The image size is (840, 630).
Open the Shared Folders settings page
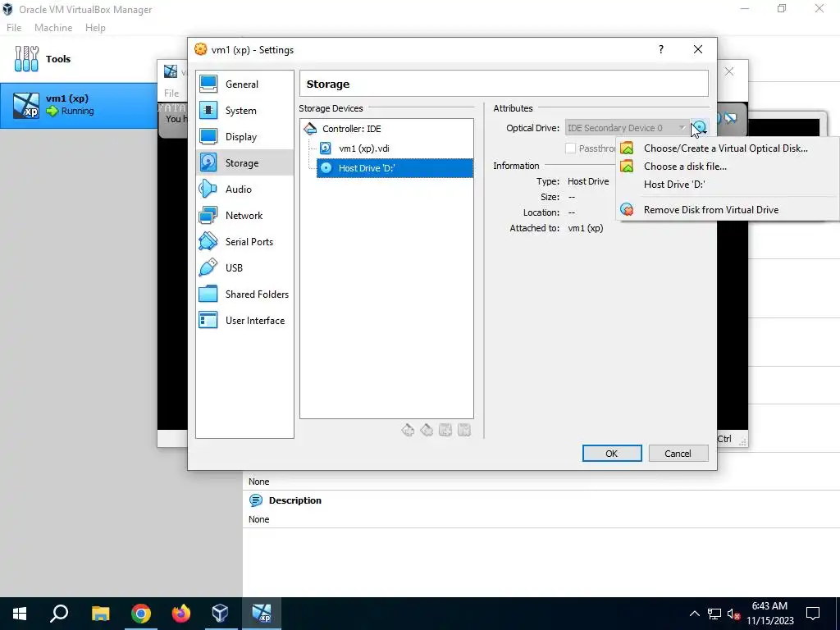pos(244,294)
